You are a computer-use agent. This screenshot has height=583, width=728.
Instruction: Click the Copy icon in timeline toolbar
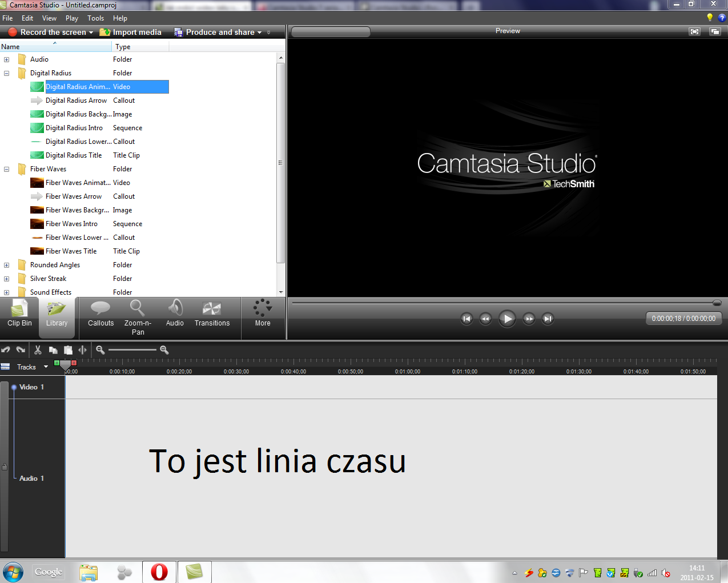53,350
